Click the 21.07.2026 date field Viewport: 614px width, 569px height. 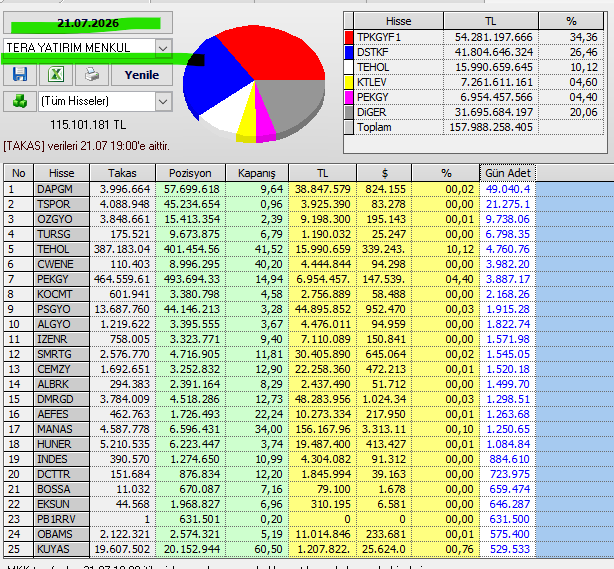point(88,23)
